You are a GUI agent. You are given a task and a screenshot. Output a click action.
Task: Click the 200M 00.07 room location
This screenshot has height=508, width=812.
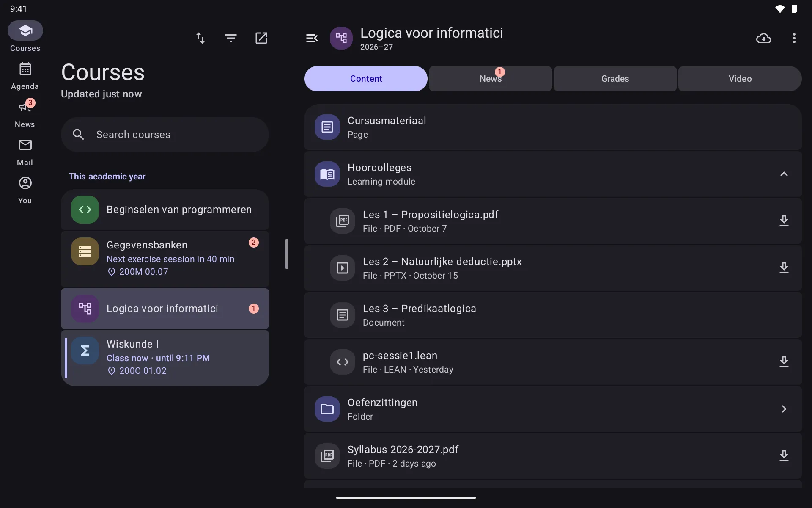(138, 272)
